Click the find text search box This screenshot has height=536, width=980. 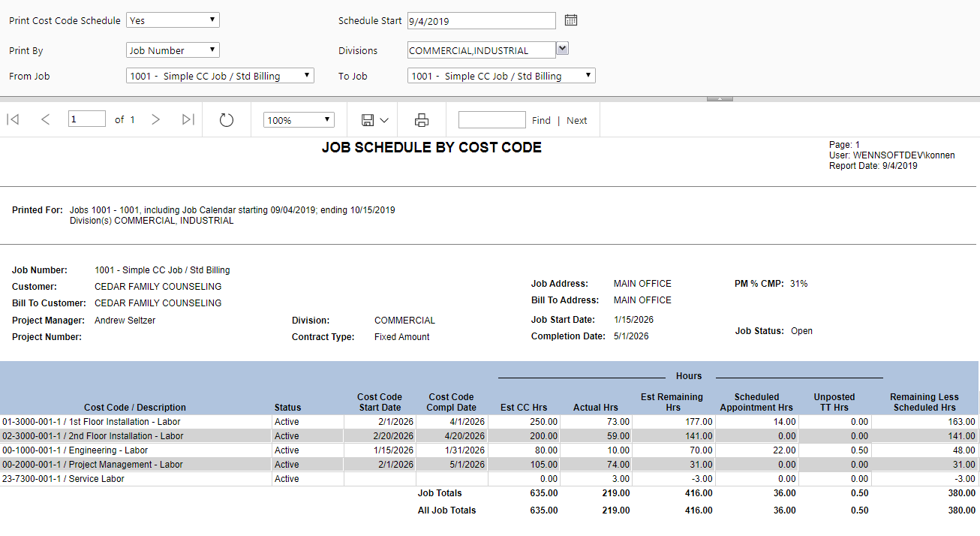(x=492, y=120)
